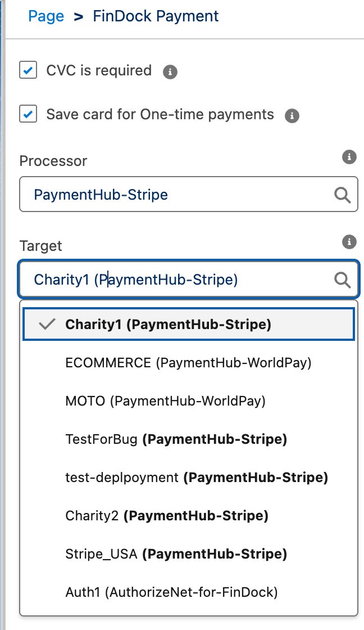
Task: Uncheck the CVC is required checkbox
Action: click(x=28, y=70)
